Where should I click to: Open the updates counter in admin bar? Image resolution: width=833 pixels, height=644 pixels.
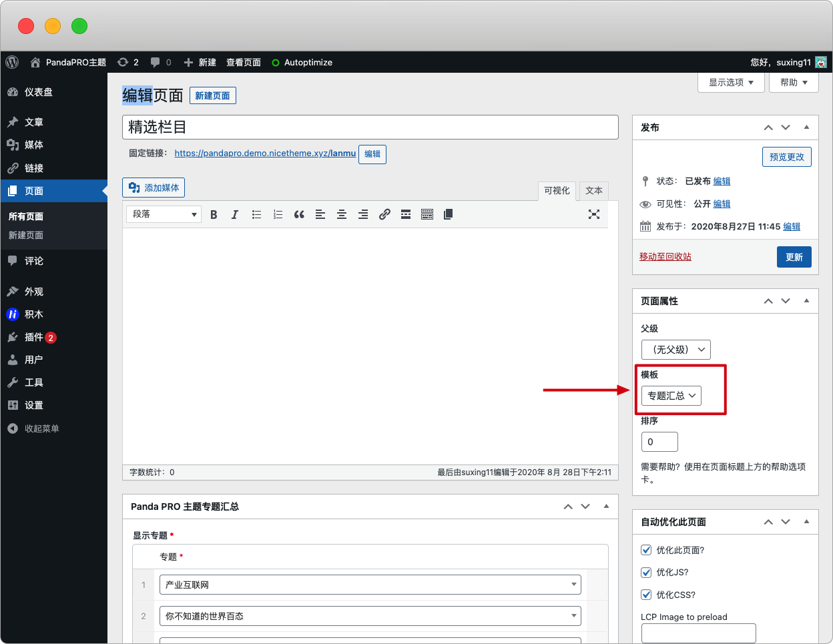[x=127, y=62]
